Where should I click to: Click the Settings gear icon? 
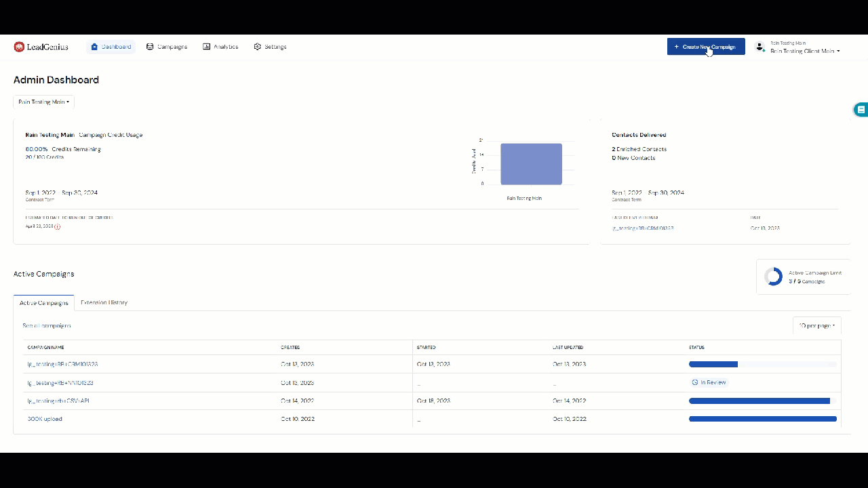click(258, 47)
